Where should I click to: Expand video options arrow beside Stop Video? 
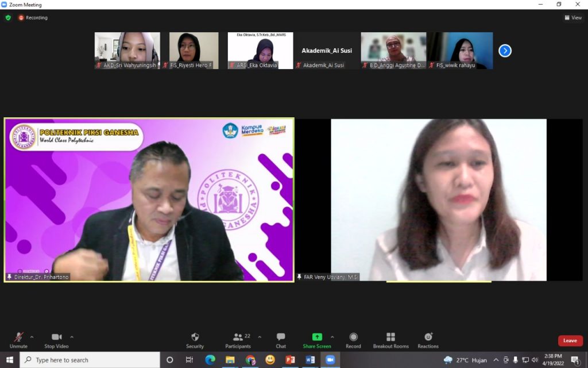(72, 337)
